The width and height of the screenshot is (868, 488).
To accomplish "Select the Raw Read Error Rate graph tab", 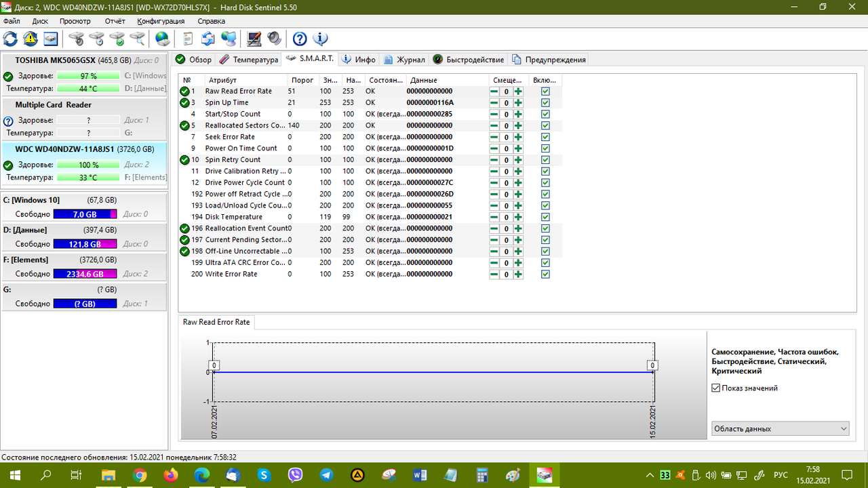I will point(216,322).
